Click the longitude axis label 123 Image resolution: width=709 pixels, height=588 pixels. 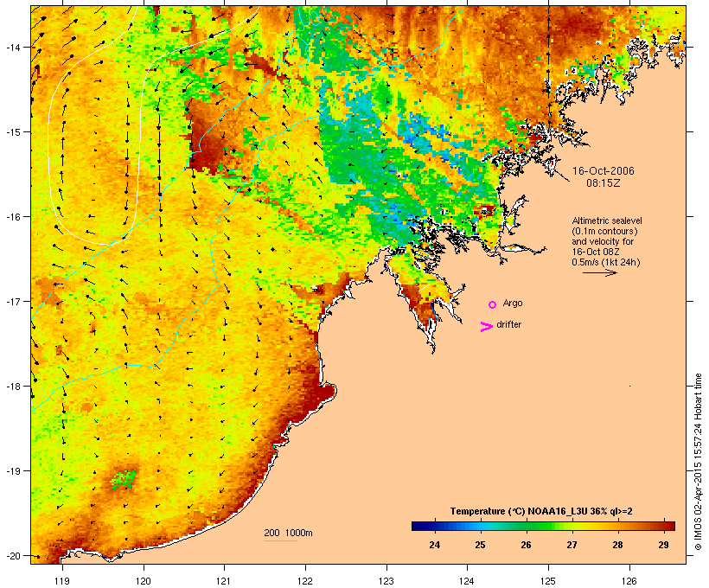pyautogui.click(x=386, y=581)
